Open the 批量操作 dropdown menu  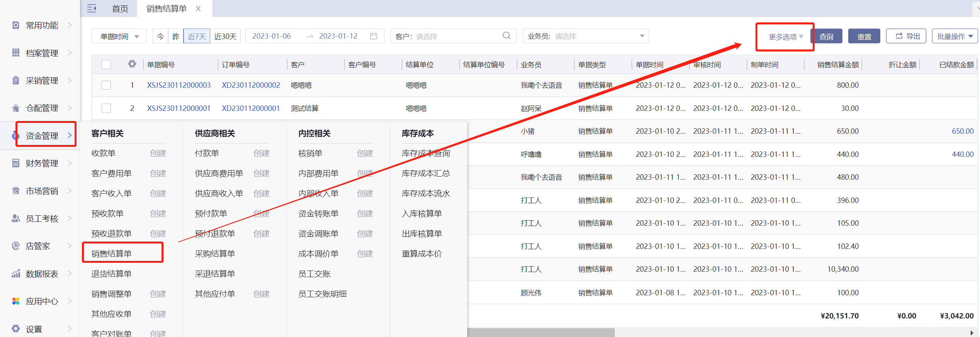click(x=954, y=36)
